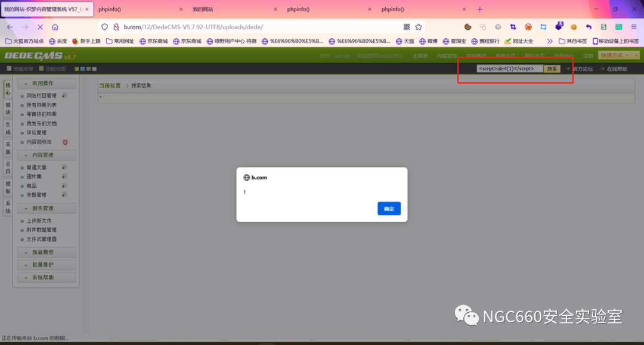Open the 百度 bookmark
644x345 pixels.
pos(58,41)
